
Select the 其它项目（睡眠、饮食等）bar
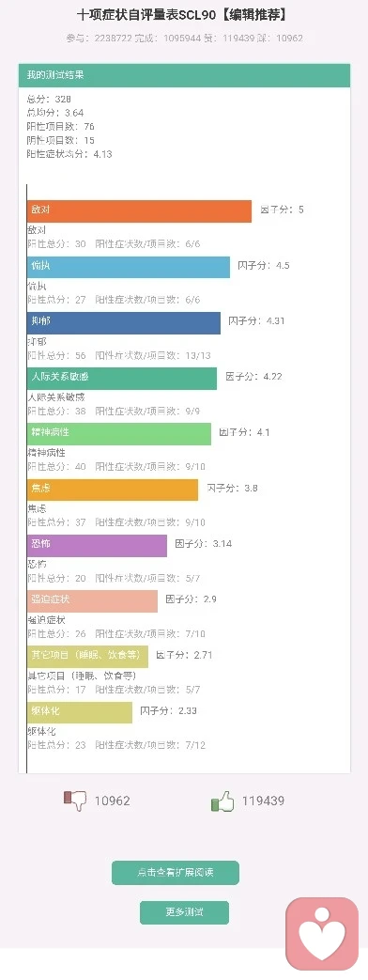(x=87, y=656)
